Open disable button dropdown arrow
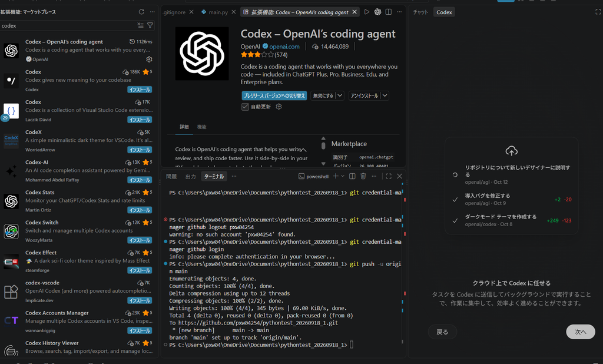Screen dimensions: 603x364 (x=340, y=95)
